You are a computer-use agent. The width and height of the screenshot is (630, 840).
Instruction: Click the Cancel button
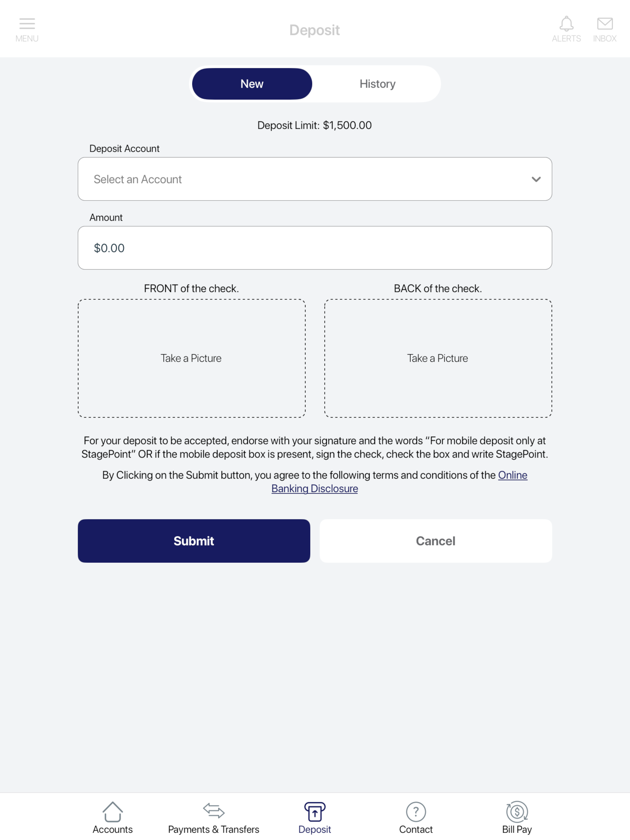436,541
